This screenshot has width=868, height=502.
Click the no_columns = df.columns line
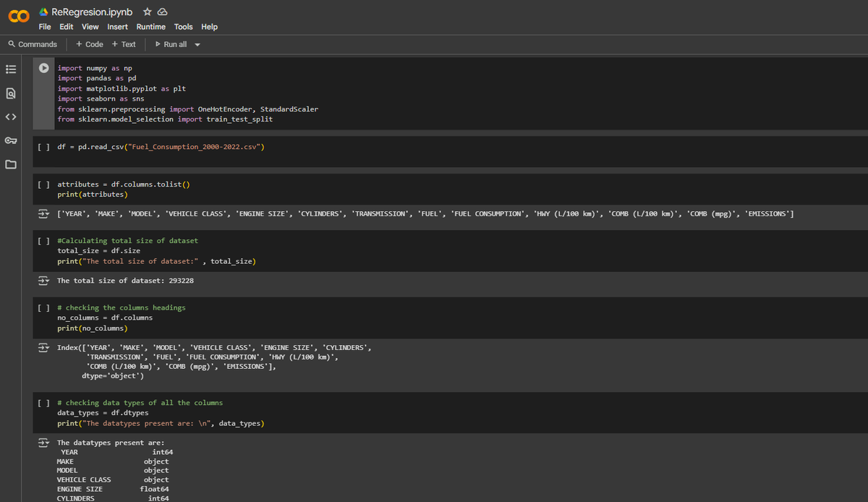coord(105,318)
